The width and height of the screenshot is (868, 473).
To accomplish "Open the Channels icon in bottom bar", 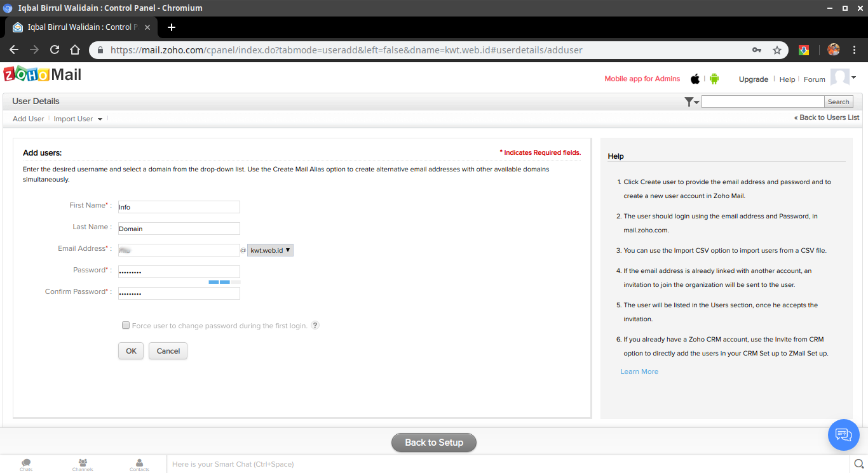I will click(83, 464).
